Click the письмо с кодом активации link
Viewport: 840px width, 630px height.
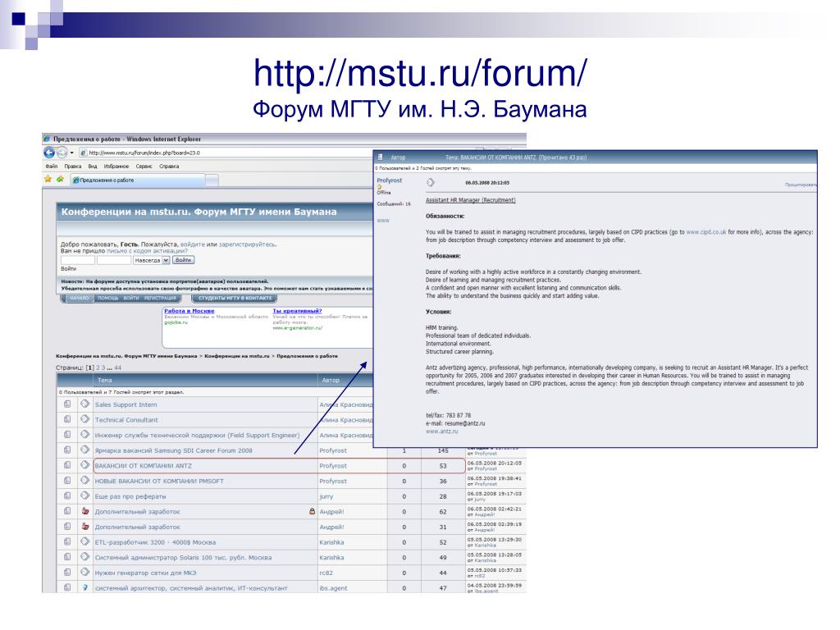coord(147,251)
